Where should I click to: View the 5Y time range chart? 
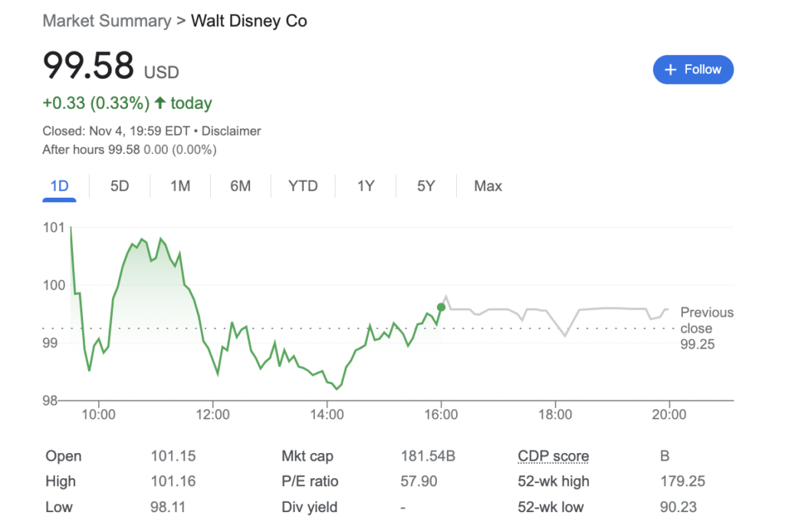coord(426,186)
